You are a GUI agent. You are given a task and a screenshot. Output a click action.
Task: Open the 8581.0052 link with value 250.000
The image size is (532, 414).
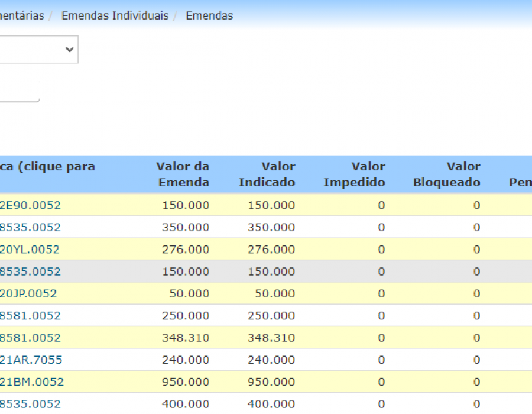pos(30,316)
